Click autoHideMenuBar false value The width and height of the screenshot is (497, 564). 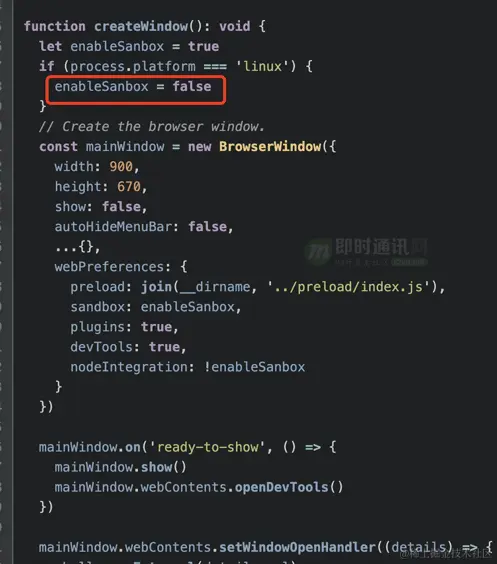(208, 227)
